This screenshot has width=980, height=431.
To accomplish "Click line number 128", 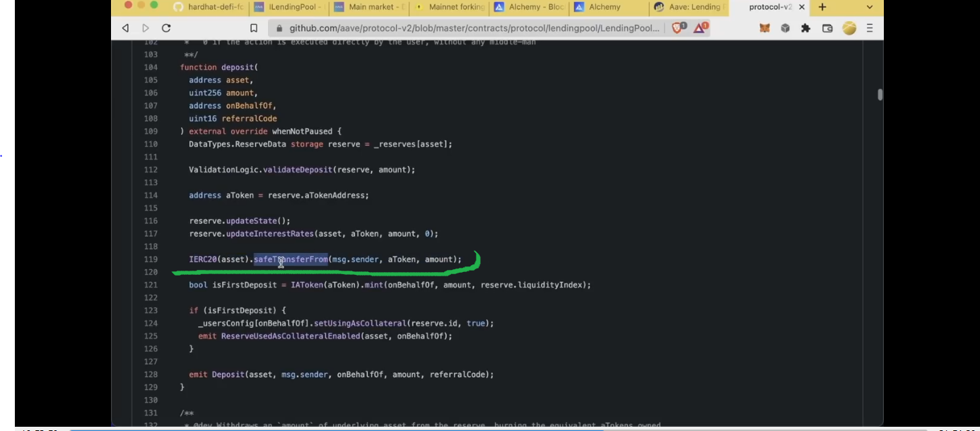I will [x=151, y=374].
